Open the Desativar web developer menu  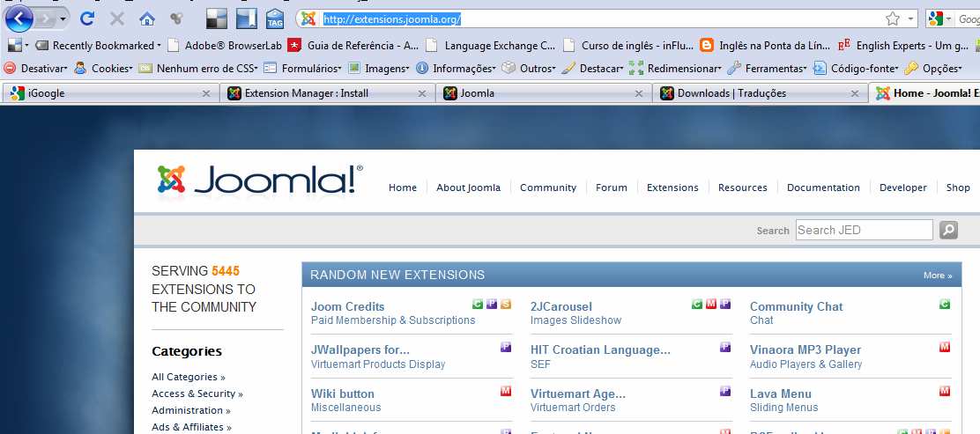(35, 68)
